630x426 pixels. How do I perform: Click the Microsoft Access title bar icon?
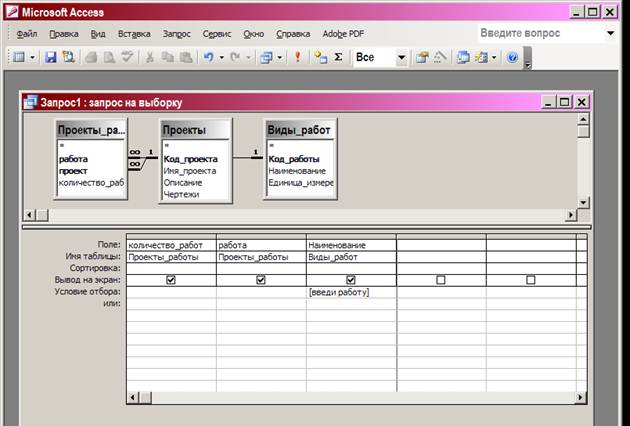click(x=12, y=12)
